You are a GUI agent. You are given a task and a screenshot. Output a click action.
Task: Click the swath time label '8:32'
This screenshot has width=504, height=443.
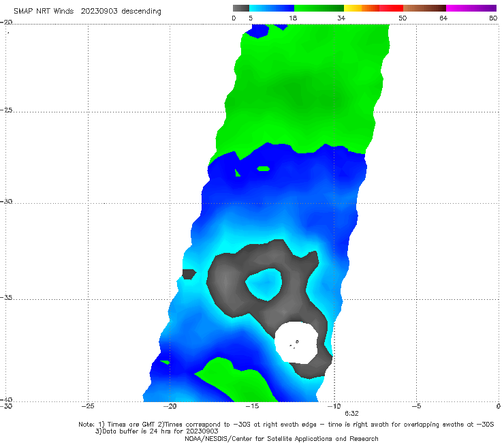[x=351, y=414]
